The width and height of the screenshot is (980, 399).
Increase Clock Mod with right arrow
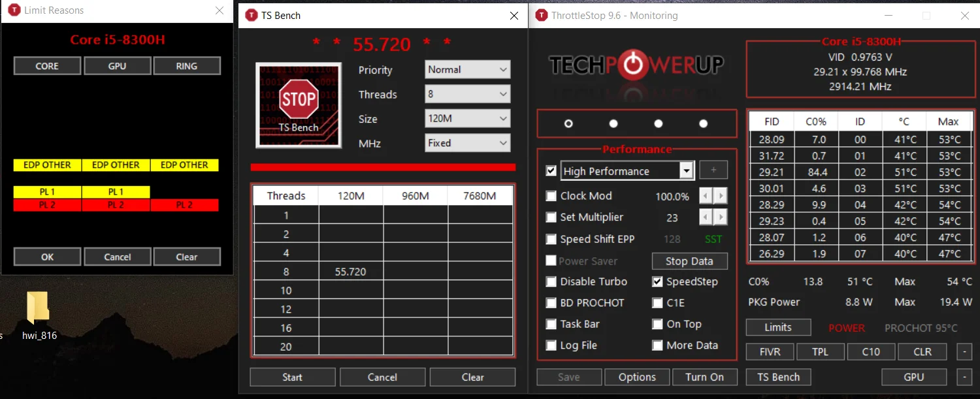click(721, 196)
